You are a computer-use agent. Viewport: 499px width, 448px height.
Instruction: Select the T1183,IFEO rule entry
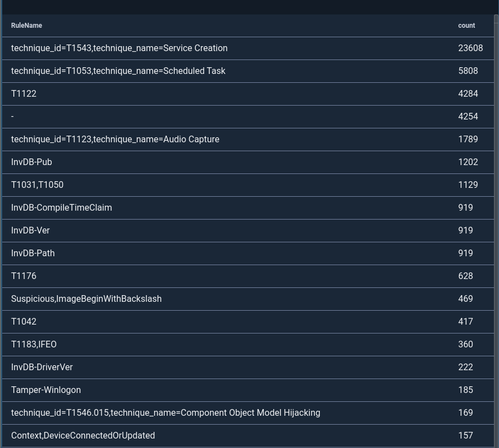tap(34, 344)
